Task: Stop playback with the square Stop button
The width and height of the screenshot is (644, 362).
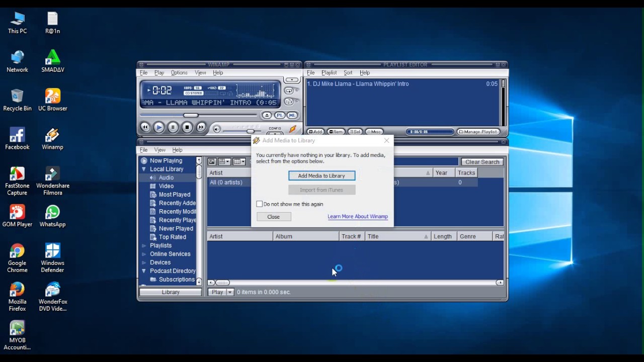Action: [187, 128]
